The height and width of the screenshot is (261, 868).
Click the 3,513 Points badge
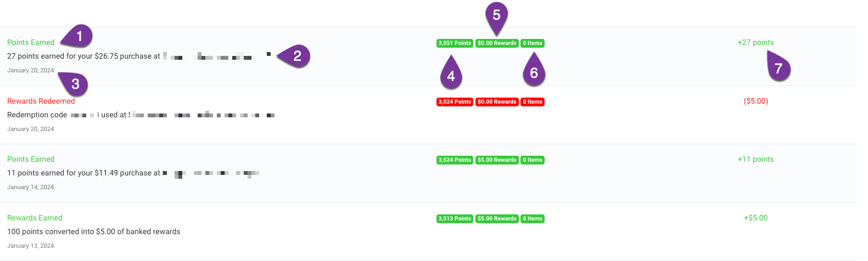click(455, 218)
